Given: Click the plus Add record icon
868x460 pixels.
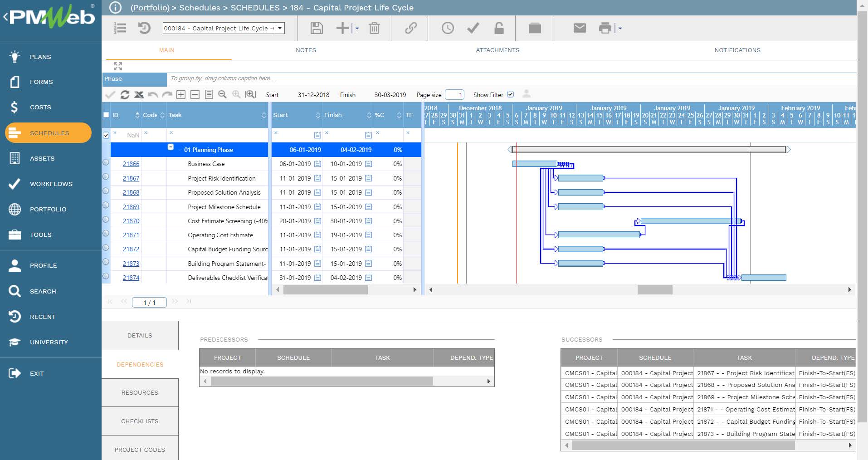Looking at the screenshot, I should coord(342,28).
